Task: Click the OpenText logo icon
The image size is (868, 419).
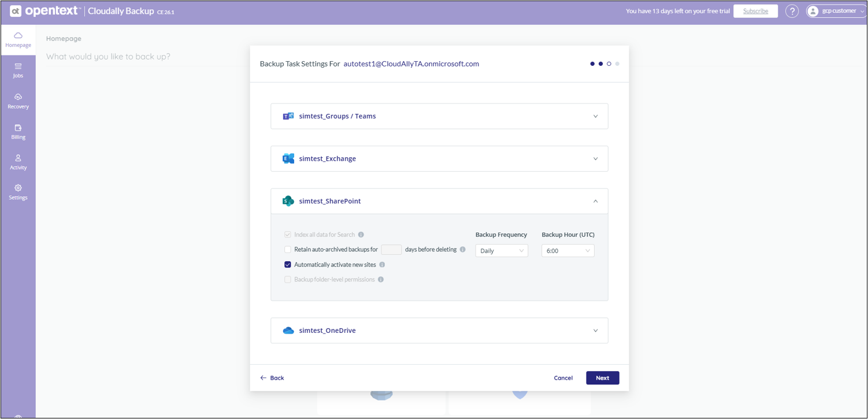Action: pyautogui.click(x=16, y=11)
